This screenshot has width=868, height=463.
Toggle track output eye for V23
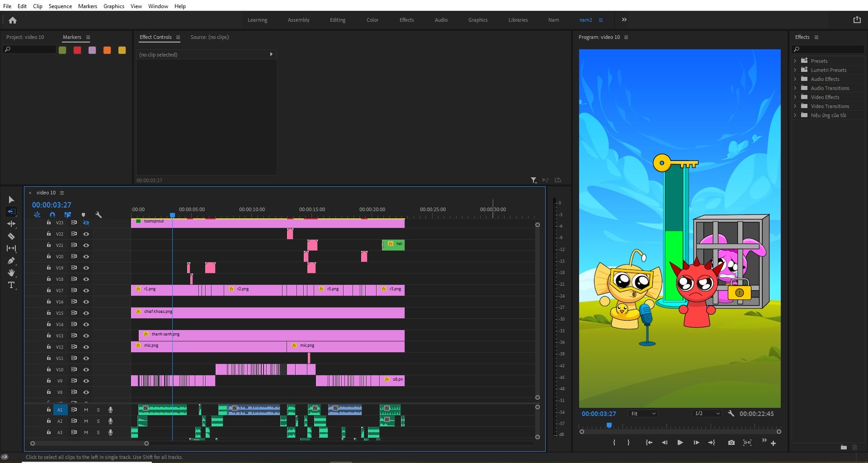(86, 222)
